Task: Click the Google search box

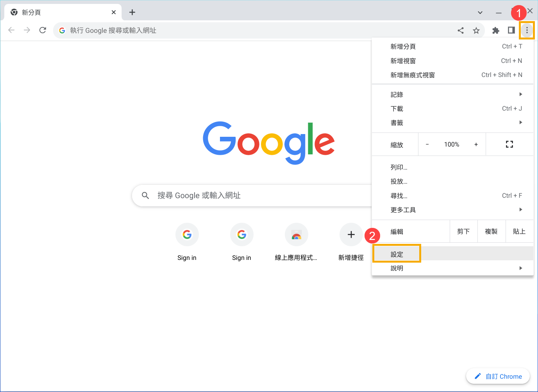Action: [x=252, y=195]
